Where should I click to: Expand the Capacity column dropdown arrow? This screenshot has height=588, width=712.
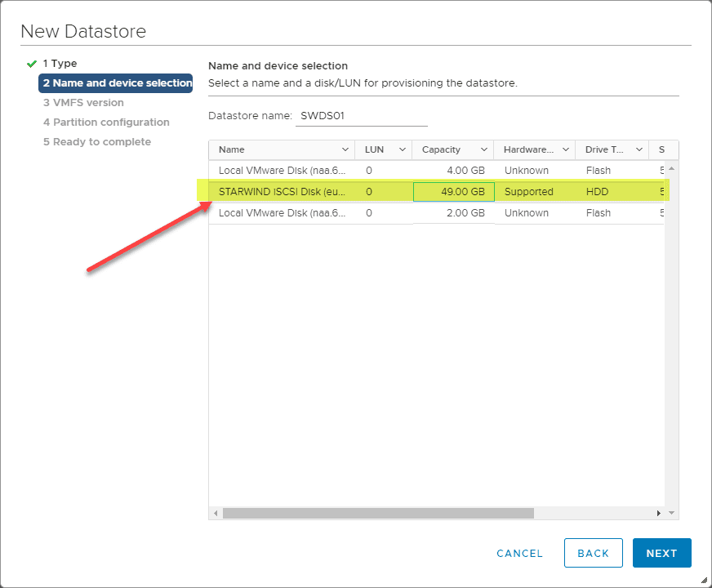coord(483,150)
